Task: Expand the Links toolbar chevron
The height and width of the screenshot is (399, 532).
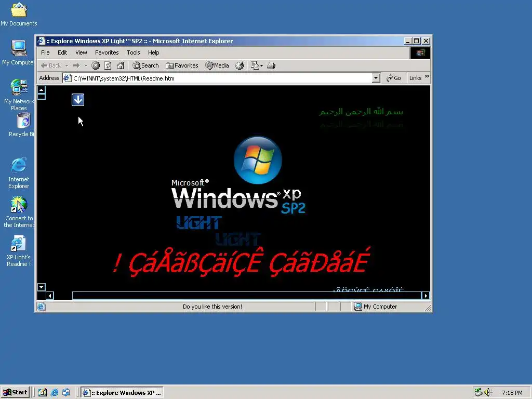Action: click(427, 77)
